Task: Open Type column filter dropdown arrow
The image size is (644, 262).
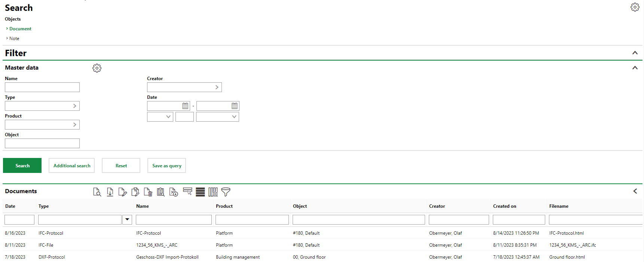Action: click(127, 220)
